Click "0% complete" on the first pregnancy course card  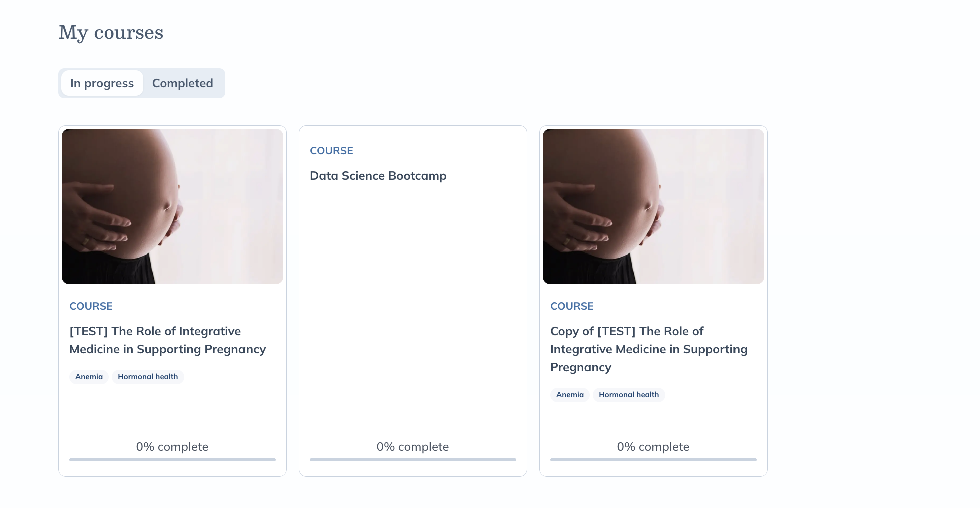pyautogui.click(x=172, y=447)
